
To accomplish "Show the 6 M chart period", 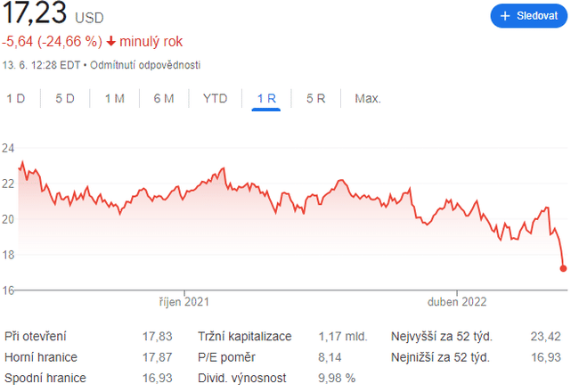I will pyautogui.click(x=163, y=98).
